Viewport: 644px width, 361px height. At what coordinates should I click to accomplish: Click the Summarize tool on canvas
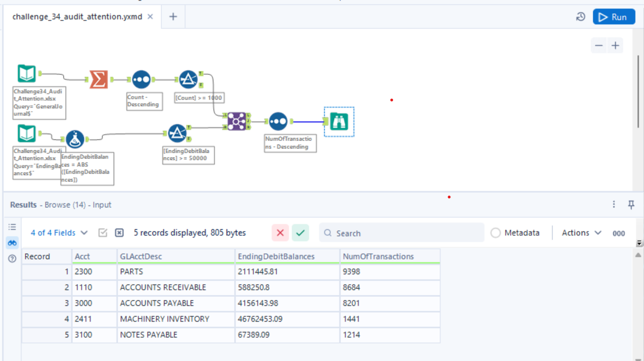coord(98,79)
